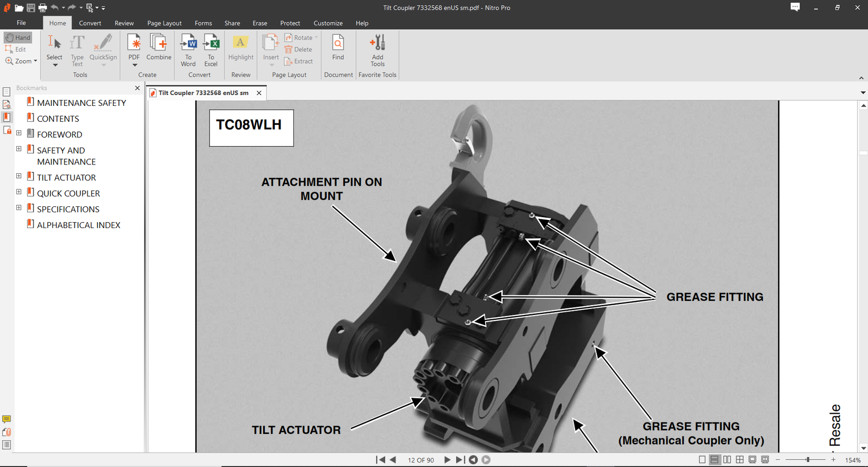Click the Delete pages button
This screenshot has height=467, width=868.
298,49
